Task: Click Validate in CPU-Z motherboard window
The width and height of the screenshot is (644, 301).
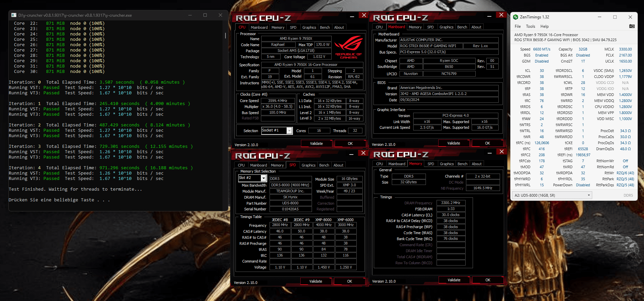Action: [x=454, y=143]
